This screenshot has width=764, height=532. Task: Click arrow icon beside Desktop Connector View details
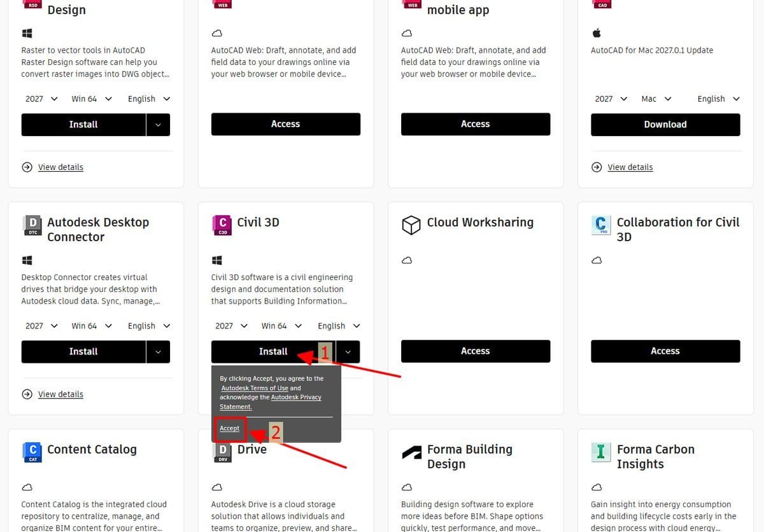point(27,395)
